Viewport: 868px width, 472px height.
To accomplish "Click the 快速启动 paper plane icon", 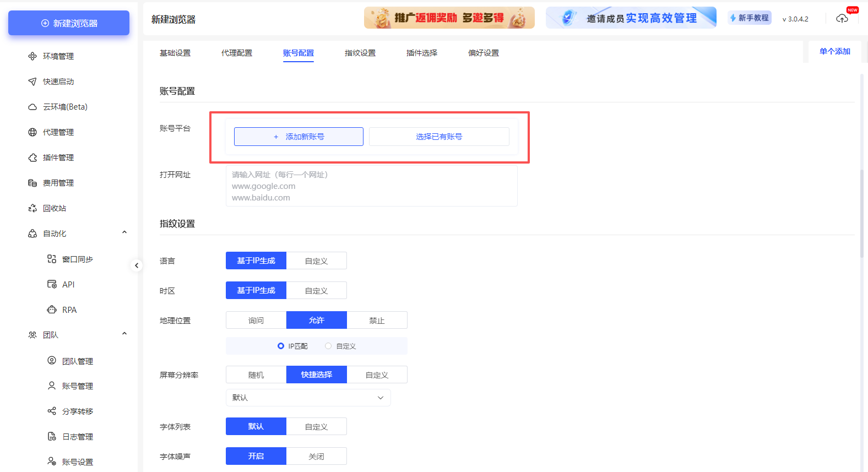I will pyautogui.click(x=32, y=82).
